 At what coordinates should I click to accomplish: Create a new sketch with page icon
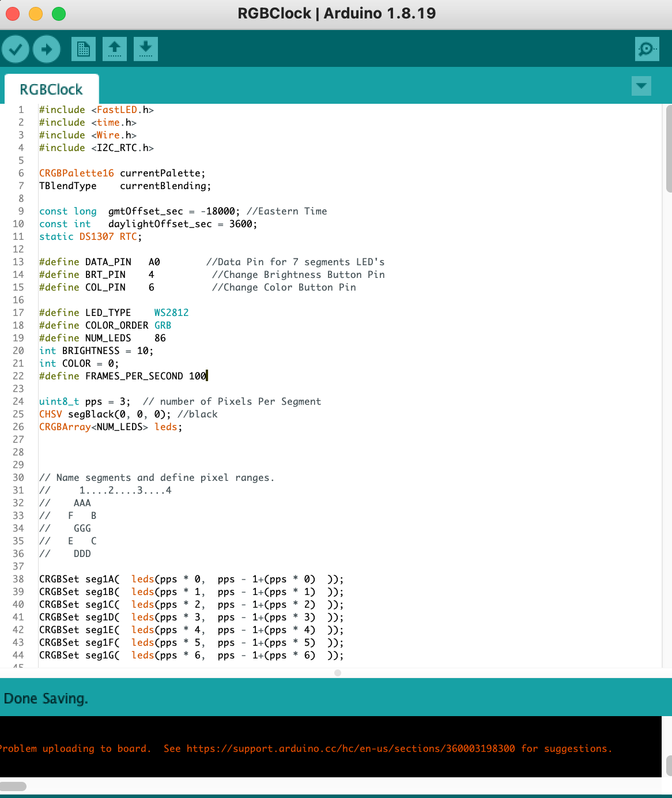[84, 49]
